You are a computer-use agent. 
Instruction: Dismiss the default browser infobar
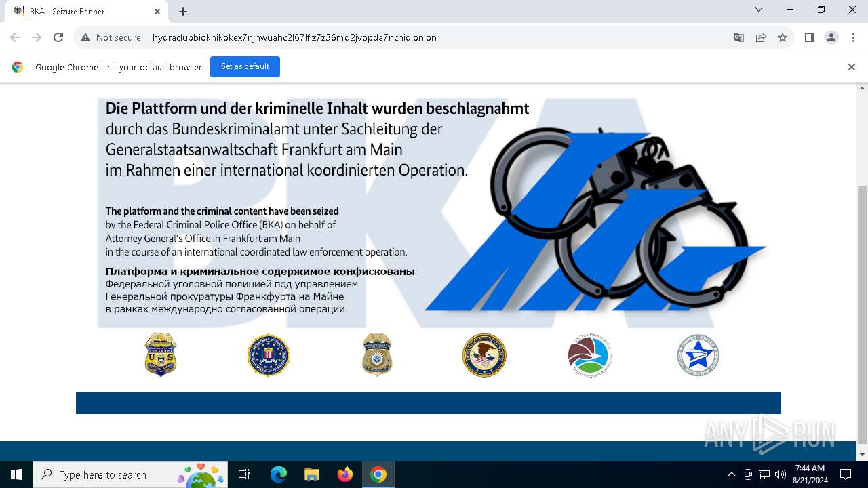(x=851, y=67)
